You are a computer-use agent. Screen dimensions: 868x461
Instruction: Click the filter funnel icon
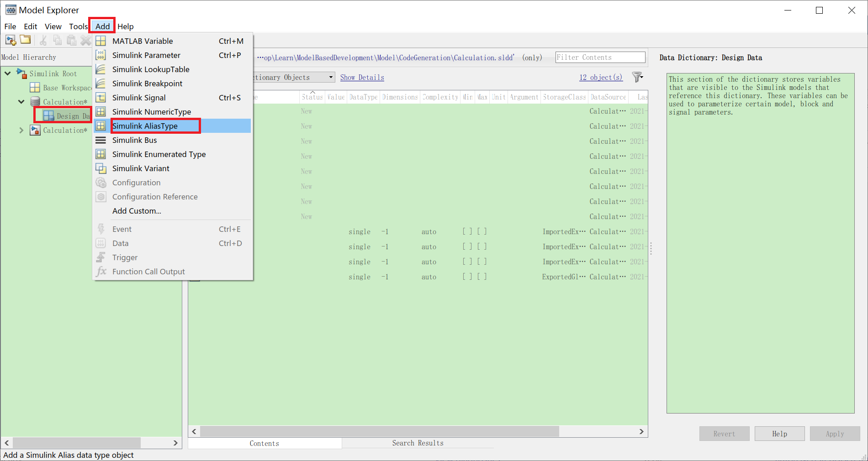tap(637, 77)
